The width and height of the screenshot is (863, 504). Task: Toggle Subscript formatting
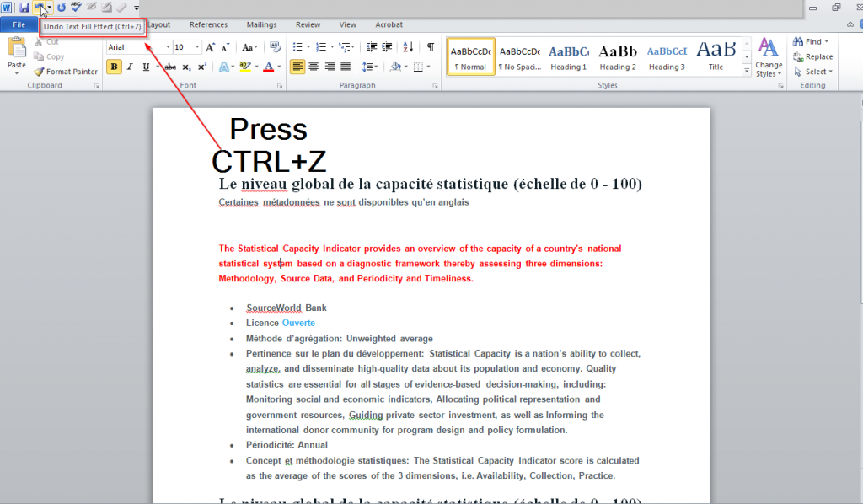click(186, 67)
